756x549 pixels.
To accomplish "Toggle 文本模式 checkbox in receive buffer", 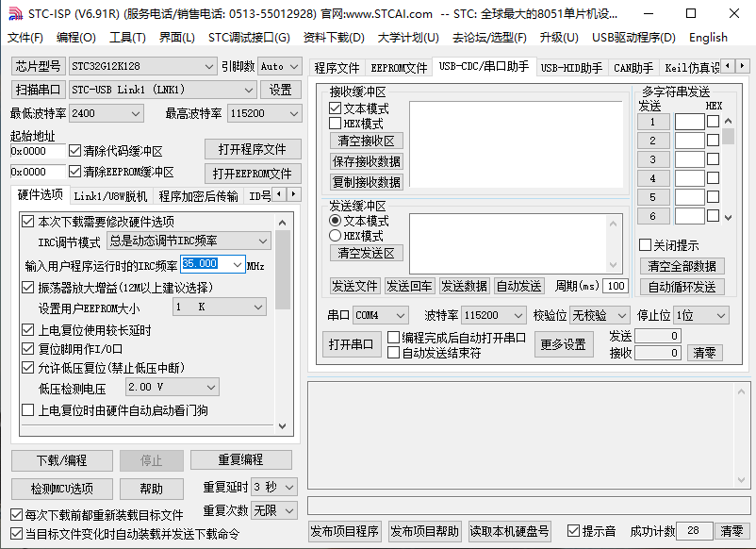I will coord(335,108).
